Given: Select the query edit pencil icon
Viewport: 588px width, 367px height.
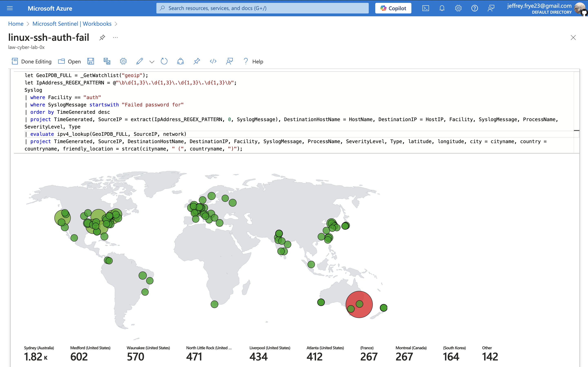Looking at the screenshot, I should (139, 61).
